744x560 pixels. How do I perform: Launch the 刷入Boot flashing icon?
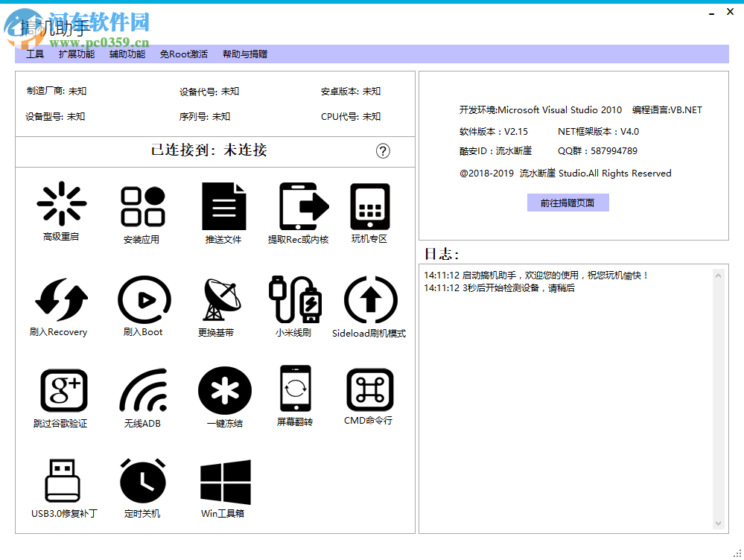pyautogui.click(x=144, y=299)
